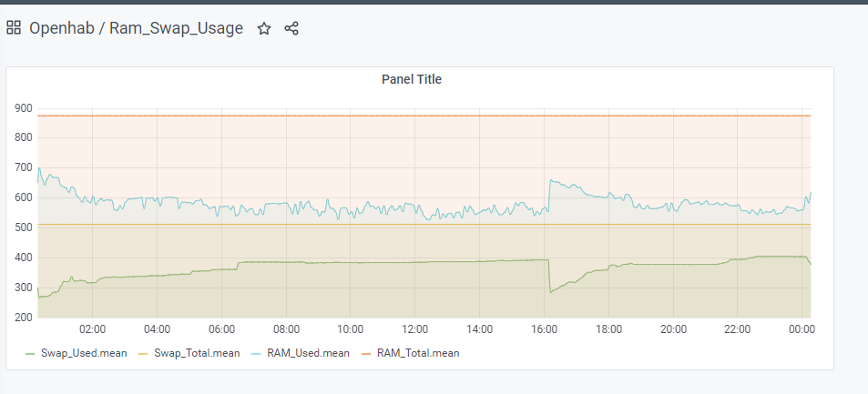Toggle Swap_Total.mean series in legend
The width and height of the screenshot is (868, 394).
click(197, 353)
